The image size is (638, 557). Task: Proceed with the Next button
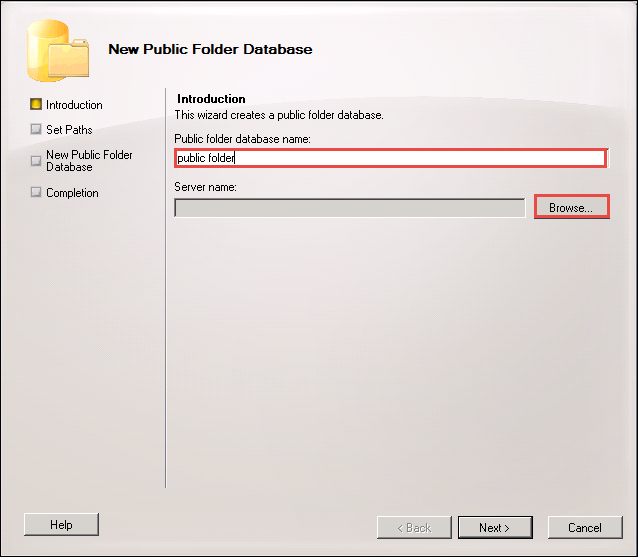point(495,527)
